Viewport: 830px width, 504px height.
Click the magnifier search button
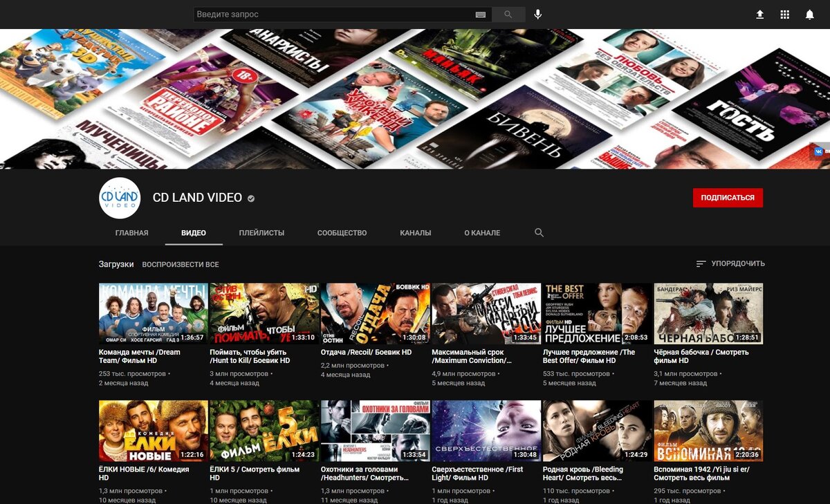(508, 15)
